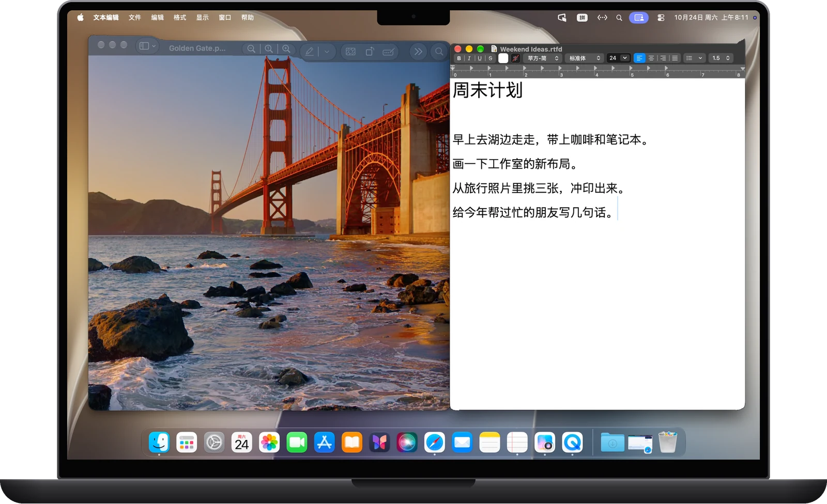Click the Weekend Ideas.rtfd document title

531,49
